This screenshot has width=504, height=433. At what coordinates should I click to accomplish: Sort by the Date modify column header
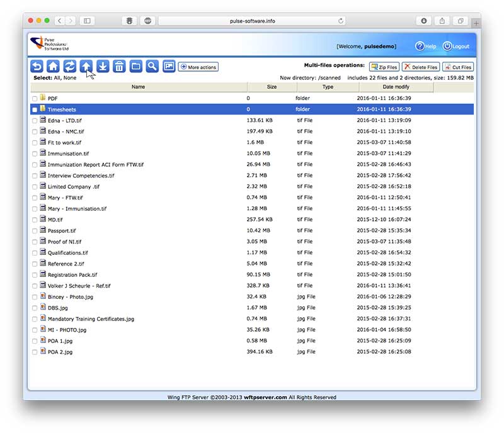[x=396, y=87]
